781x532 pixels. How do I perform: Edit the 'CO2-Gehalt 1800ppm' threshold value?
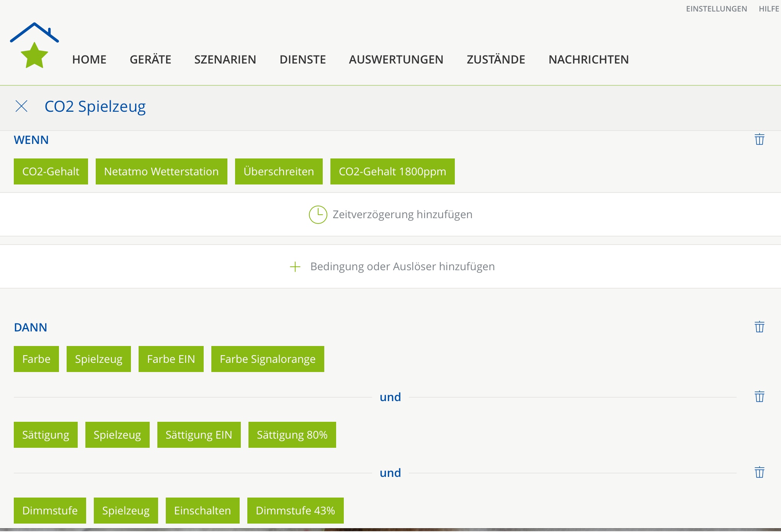pyautogui.click(x=392, y=171)
